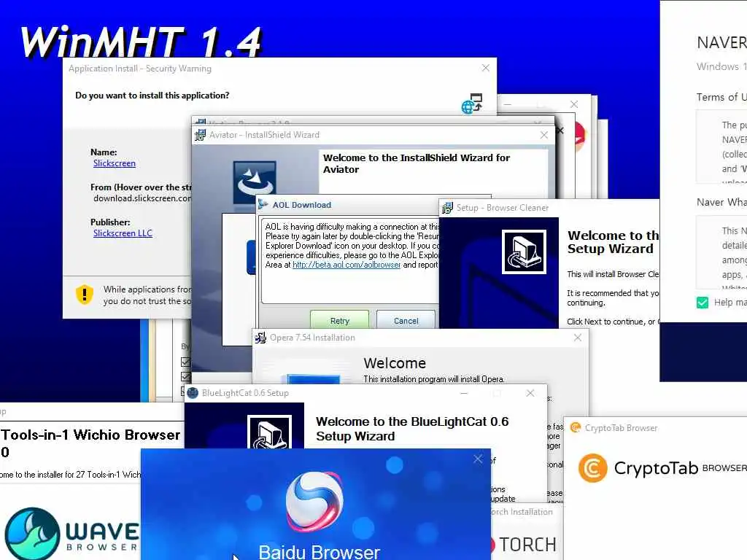This screenshot has height=560, width=747.
Task: Click the WinMHT 1.4 title text
Action: [x=141, y=43]
